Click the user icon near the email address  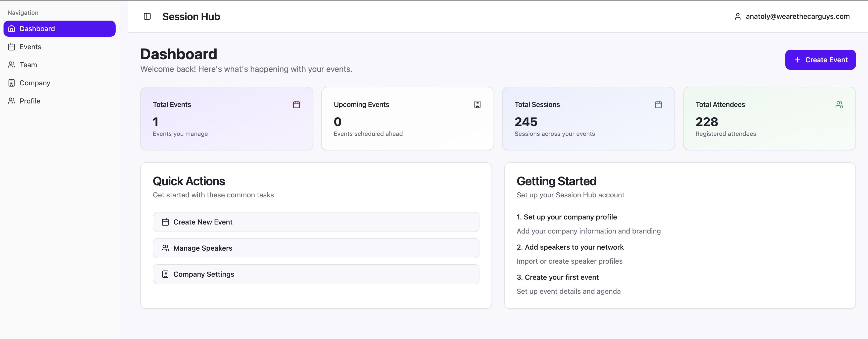[x=738, y=16]
